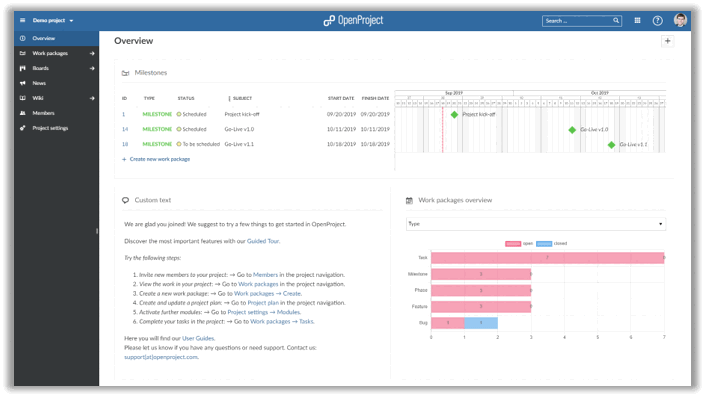Viewport: 705px width, 397px height.
Task: Click the Custom text speech bubble icon
Action: point(125,200)
